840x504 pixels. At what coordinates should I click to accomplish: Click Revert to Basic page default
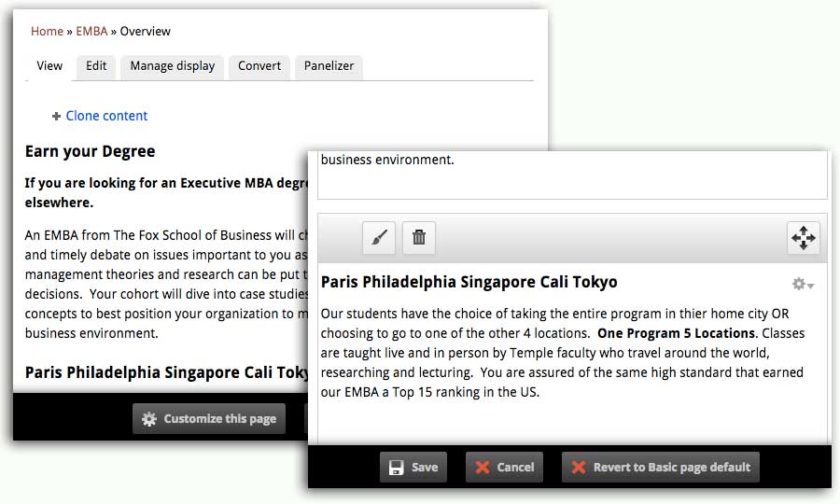(660, 467)
